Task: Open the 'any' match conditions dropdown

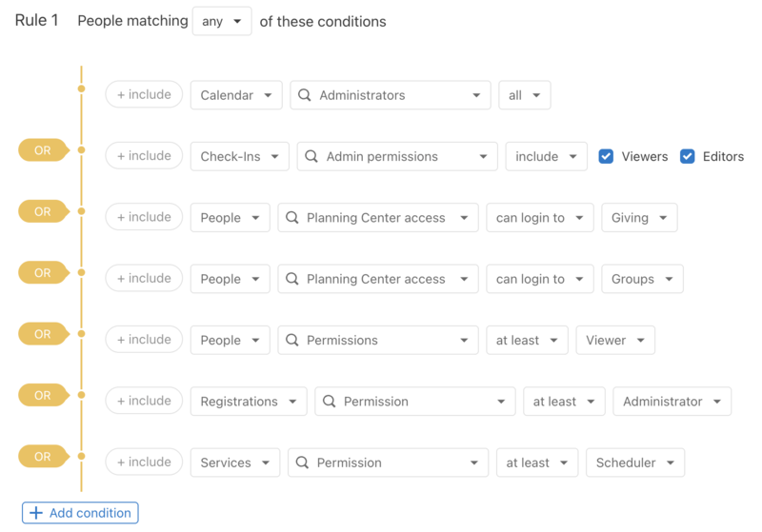Action: pyautogui.click(x=222, y=21)
